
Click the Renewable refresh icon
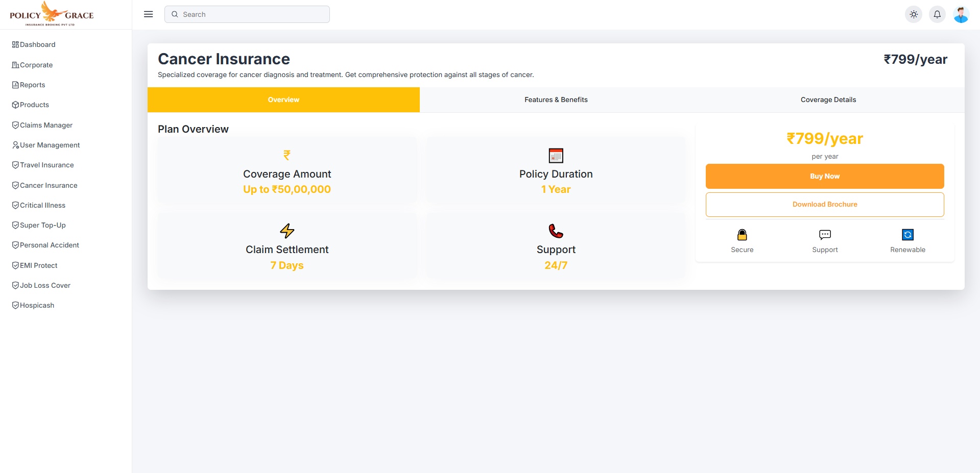point(907,235)
